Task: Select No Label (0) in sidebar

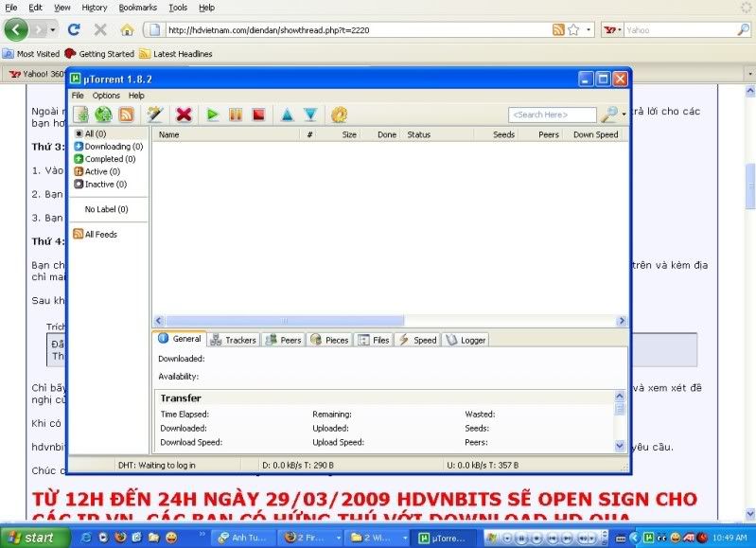Action: [x=106, y=209]
